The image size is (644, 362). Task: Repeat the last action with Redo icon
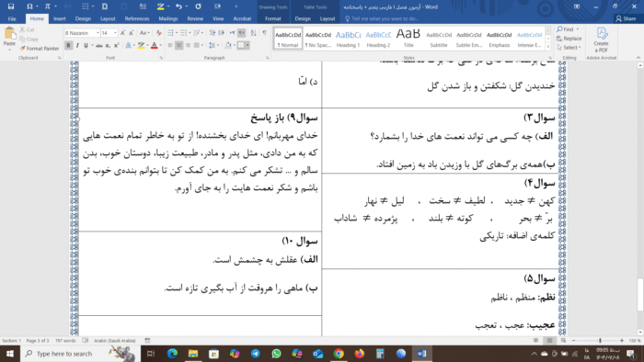point(199,6)
